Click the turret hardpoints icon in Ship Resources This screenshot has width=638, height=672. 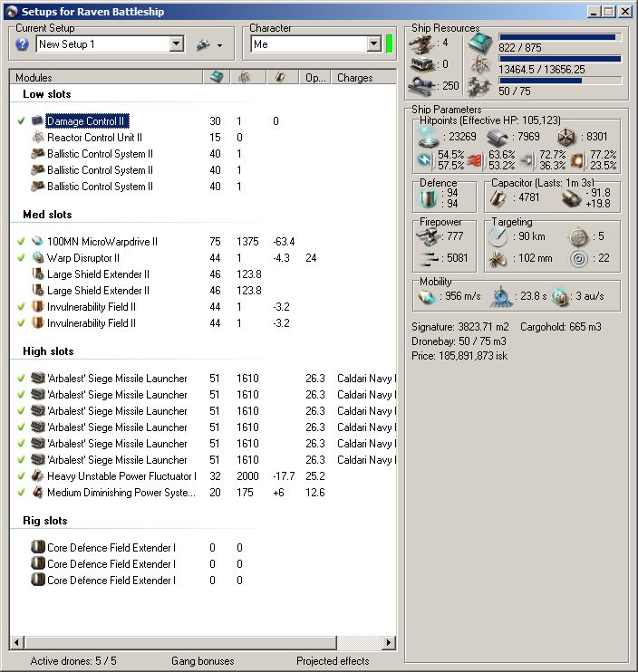tap(422, 43)
